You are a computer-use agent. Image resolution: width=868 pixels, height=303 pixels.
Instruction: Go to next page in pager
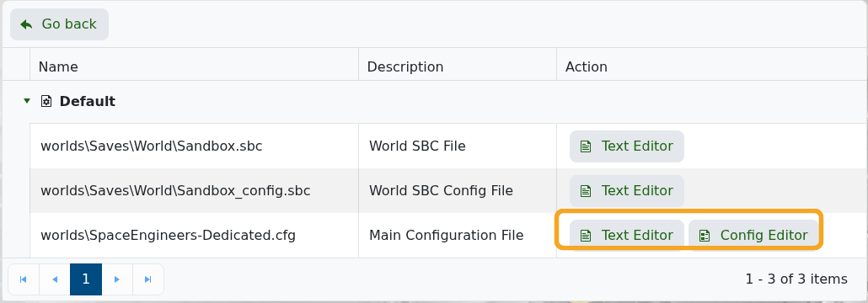117,279
